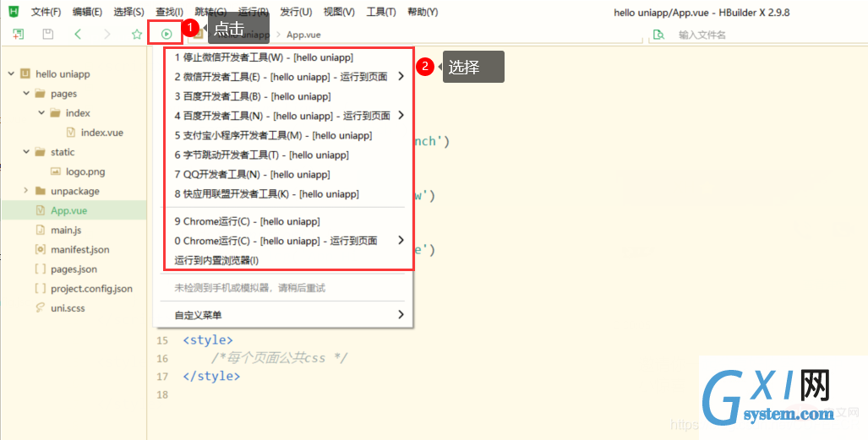Click line number 16 in editor gutter

[161, 358]
